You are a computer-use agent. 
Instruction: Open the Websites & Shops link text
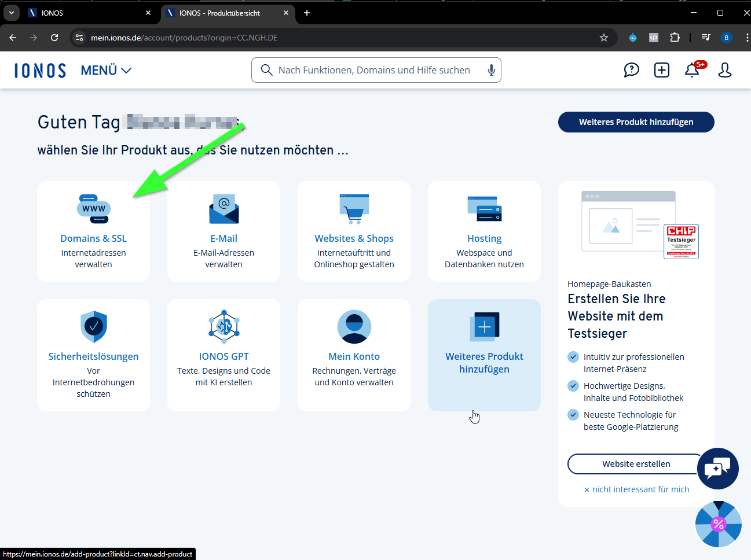354,238
